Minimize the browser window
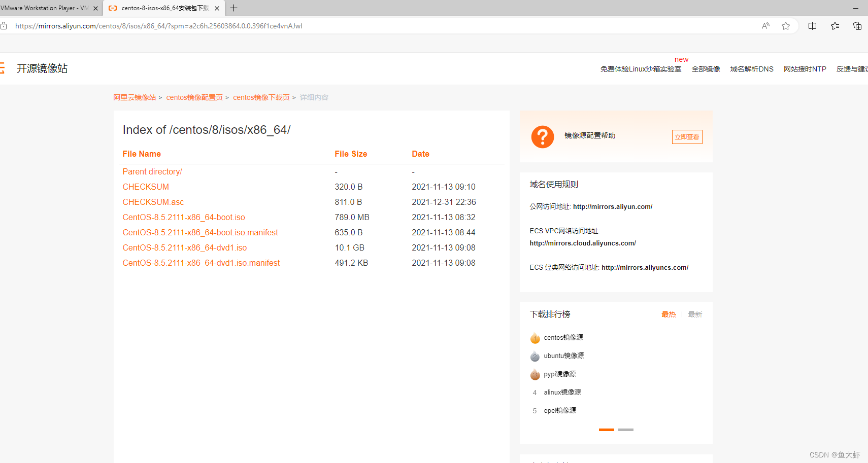Viewport: 868px width, 463px height. pos(856,8)
